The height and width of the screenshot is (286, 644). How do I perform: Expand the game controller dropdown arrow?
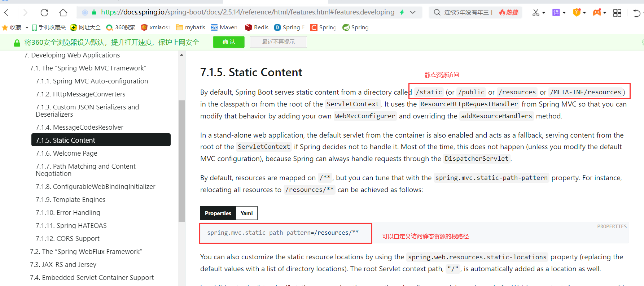click(x=605, y=13)
